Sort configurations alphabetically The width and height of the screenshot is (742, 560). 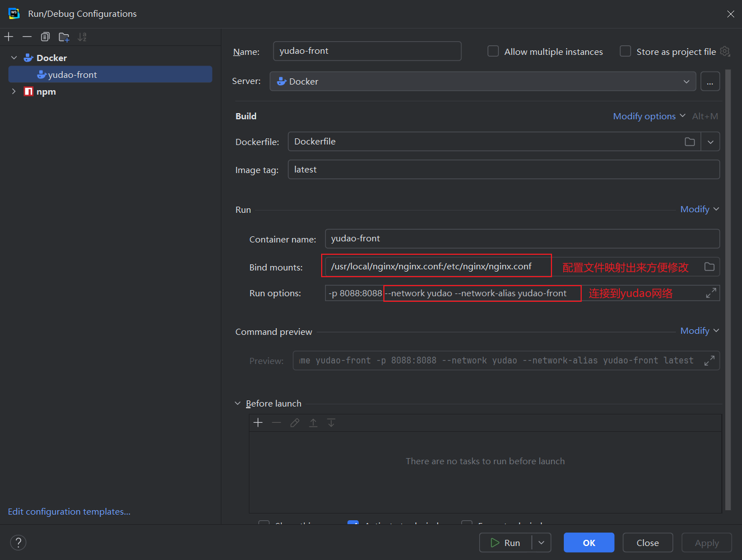pyautogui.click(x=82, y=37)
